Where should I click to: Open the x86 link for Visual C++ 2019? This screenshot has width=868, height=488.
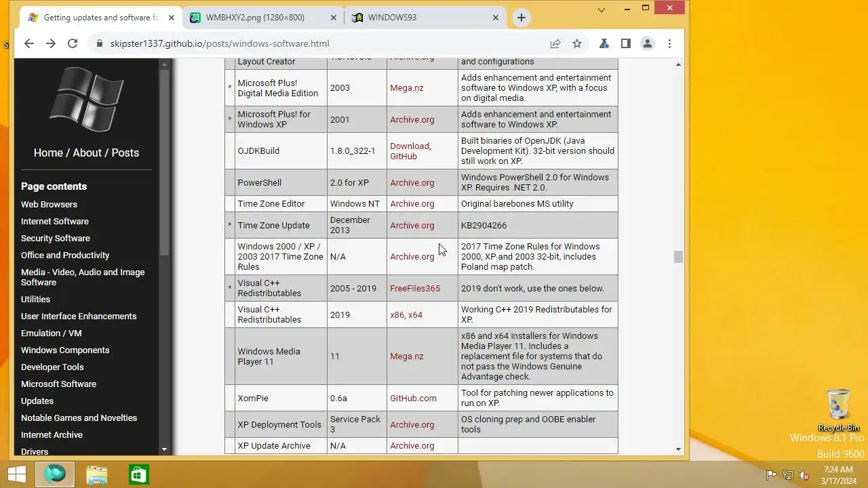(x=397, y=314)
